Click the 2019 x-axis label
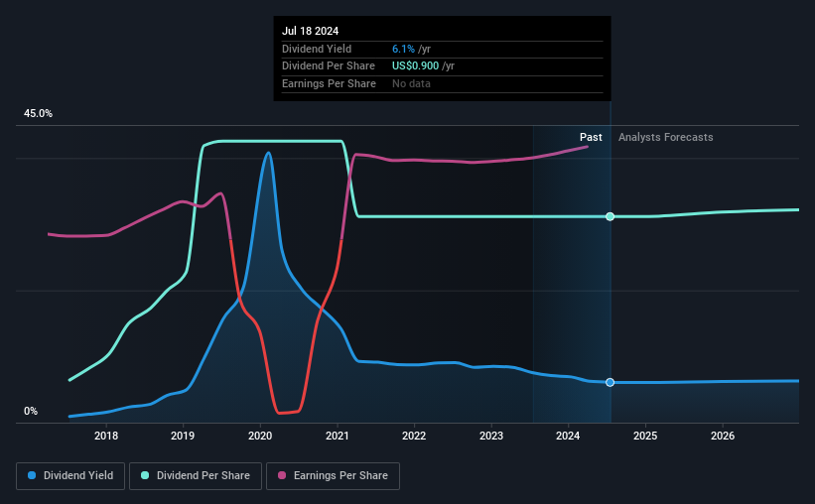Image resolution: width=815 pixels, height=504 pixels. point(183,436)
